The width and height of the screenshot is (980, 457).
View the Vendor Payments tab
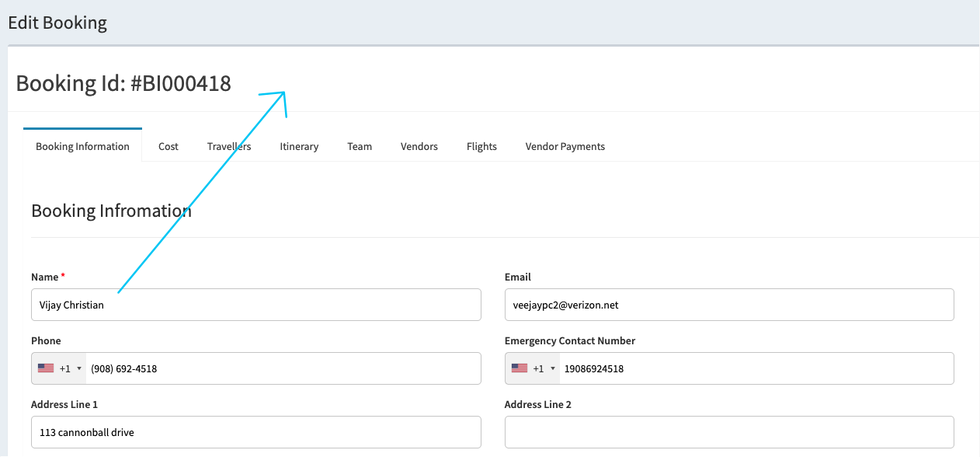pos(565,146)
